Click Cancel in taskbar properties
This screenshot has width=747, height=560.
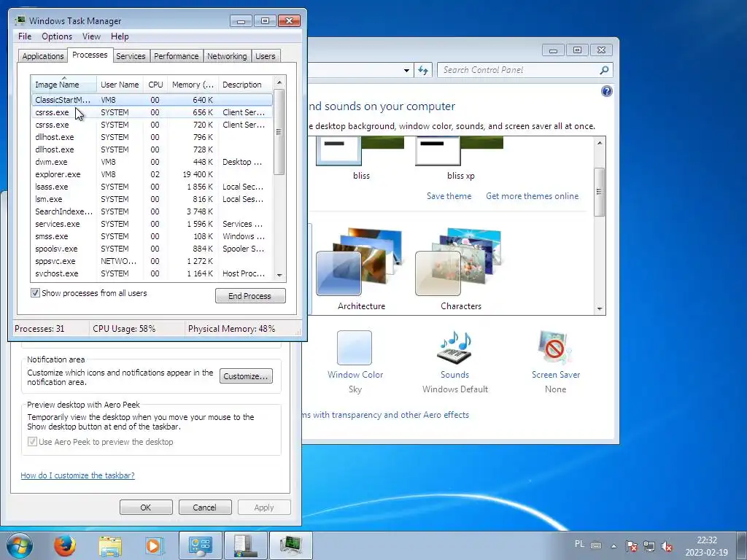coord(205,507)
